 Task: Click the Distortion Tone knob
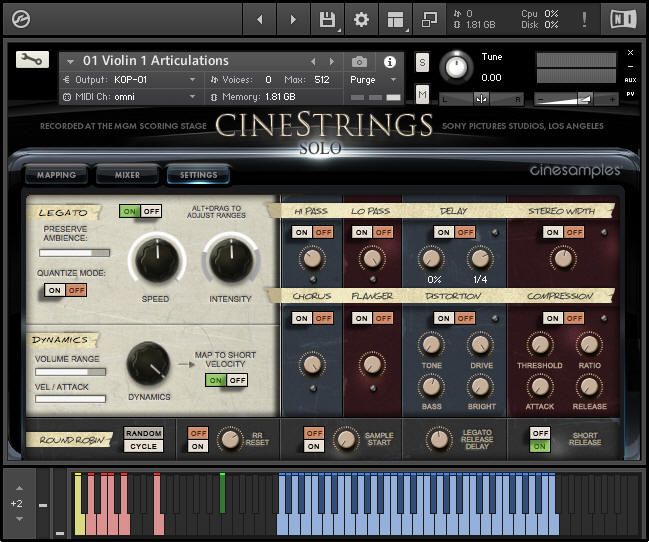point(431,344)
